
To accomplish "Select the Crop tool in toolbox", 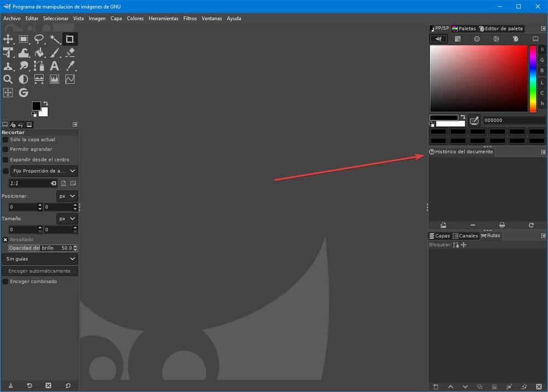I will [70, 39].
